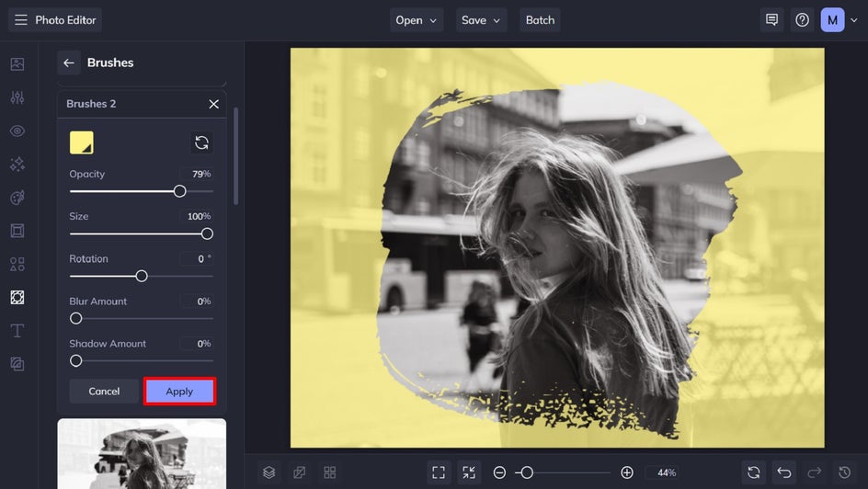Image resolution: width=868 pixels, height=489 pixels.
Task: Open the Edit adjustments sliders tool
Action: [x=17, y=97]
